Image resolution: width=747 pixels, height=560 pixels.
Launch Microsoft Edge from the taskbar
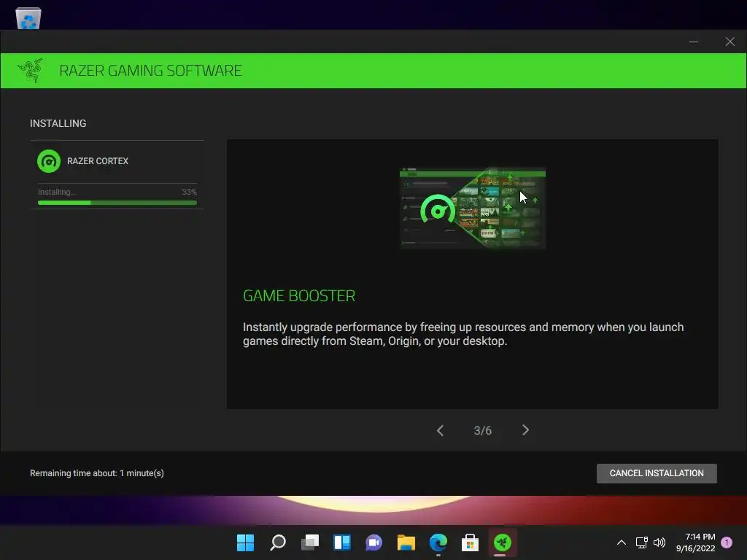click(x=438, y=542)
